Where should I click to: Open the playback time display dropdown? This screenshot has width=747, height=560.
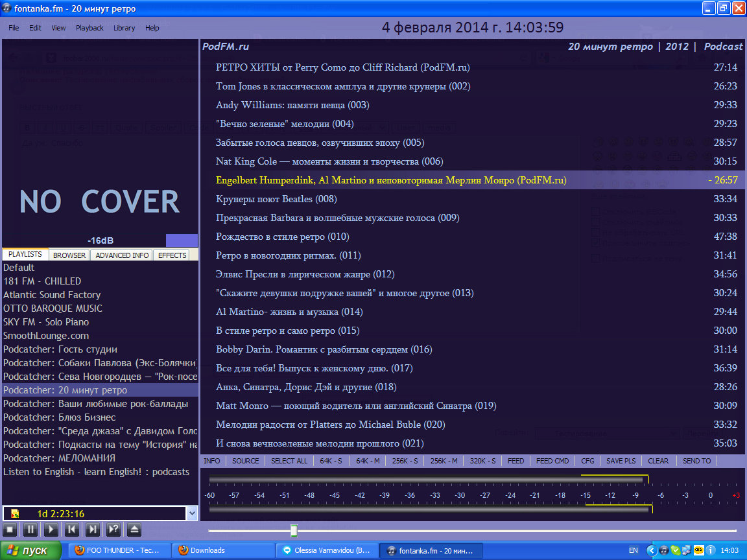click(x=191, y=513)
